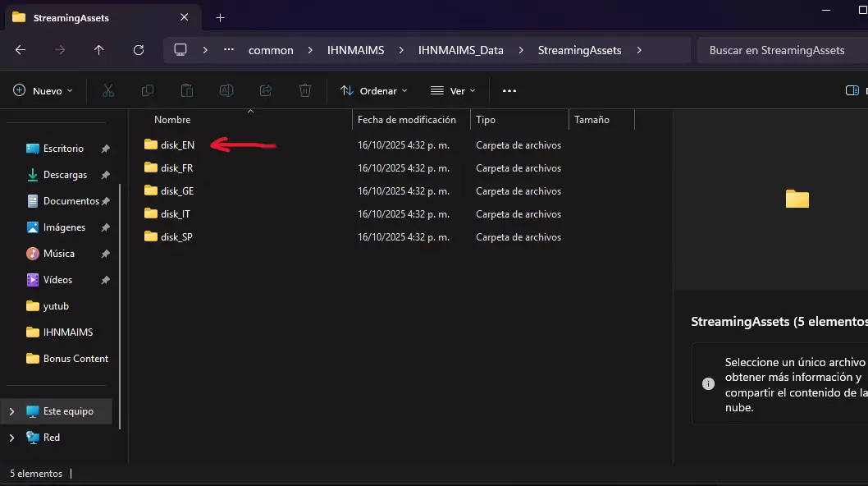Unpin Escritorio using its pin icon

(x=105, y=149)
